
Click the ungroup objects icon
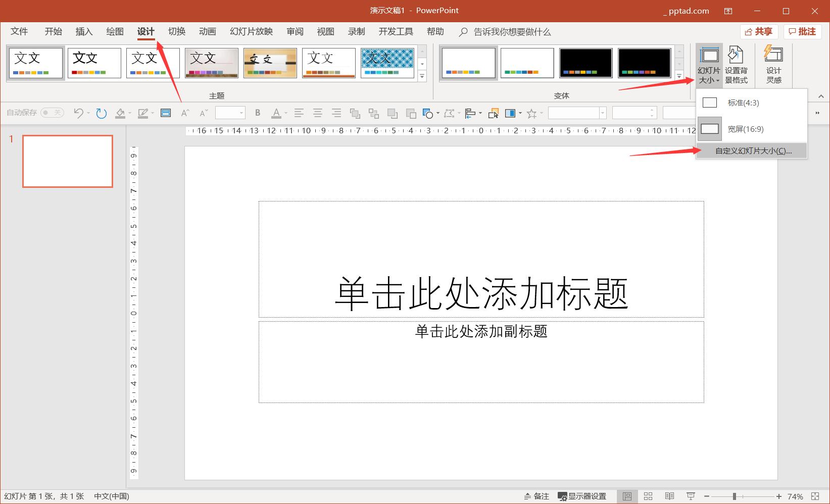[x=374, y=113]
